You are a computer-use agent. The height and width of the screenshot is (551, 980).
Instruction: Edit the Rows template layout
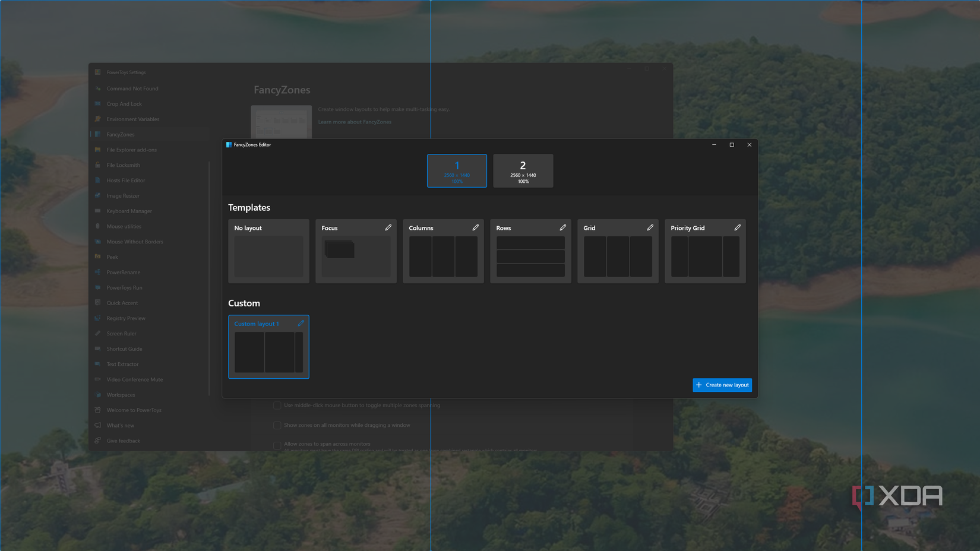563,227
